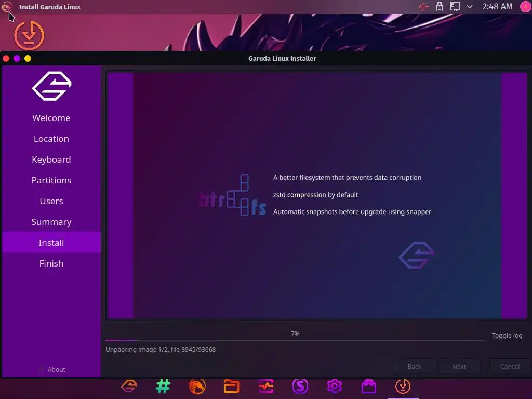Viewport: 532px width, 399px height.
Task: Click 'zstd compression by default' slide text
Action: coord(315,195)
